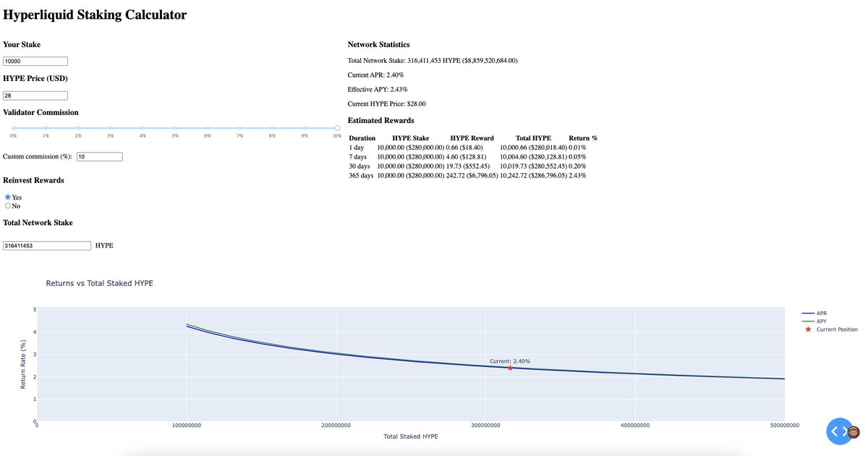Set commission slider to 6% mark
This screenshot has height=456, width=868.
pyautogui.click(x=208, y=128)
